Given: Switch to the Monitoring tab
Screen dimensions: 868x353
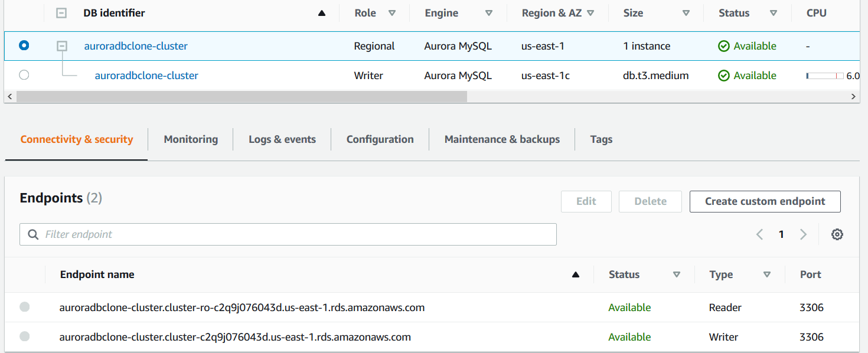Looking at the screenshot, I should (191, 139).
